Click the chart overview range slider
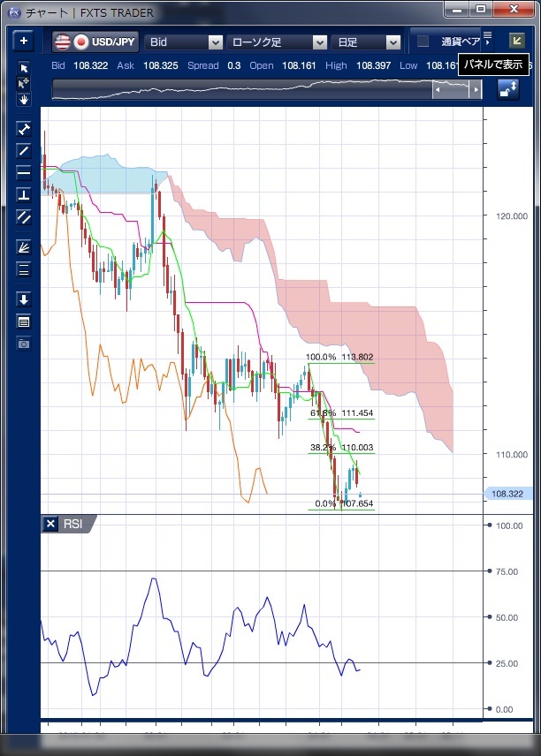This screenshot has height=756, width=541. pos(267,89)
